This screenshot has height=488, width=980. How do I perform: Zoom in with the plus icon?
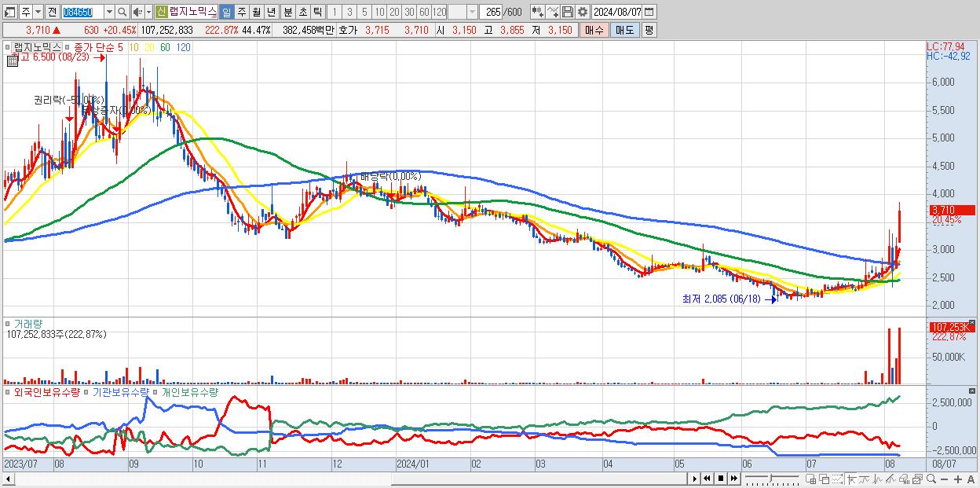(x=958, y=479)
